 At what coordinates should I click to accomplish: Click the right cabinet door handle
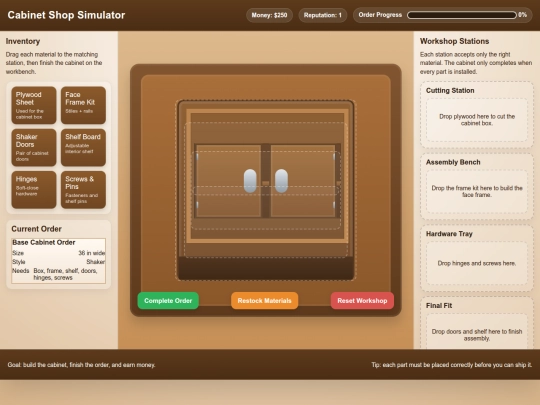[x=281, y=181]
